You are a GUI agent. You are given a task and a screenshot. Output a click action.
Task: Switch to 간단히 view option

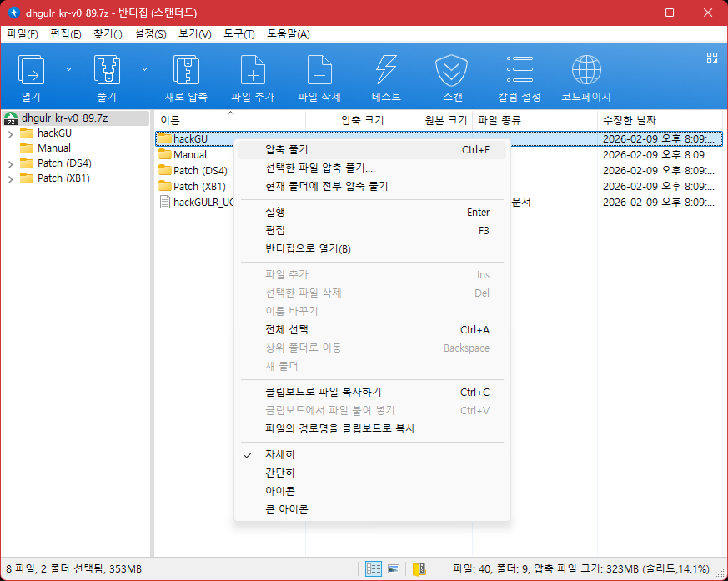[372, 473]
